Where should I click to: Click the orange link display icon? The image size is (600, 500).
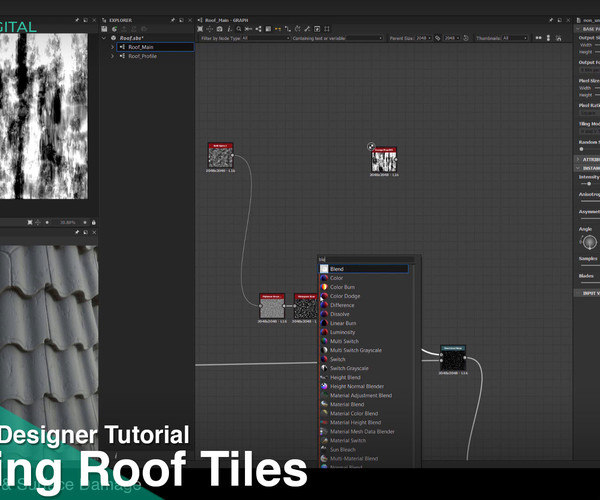(278, 29)
